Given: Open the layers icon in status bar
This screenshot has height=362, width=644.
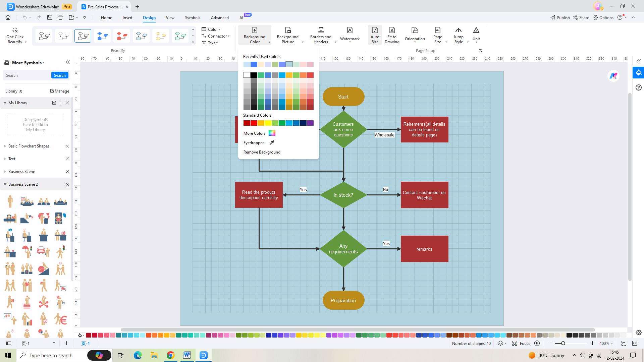Looking at the screenshot, I should [500, 343].
